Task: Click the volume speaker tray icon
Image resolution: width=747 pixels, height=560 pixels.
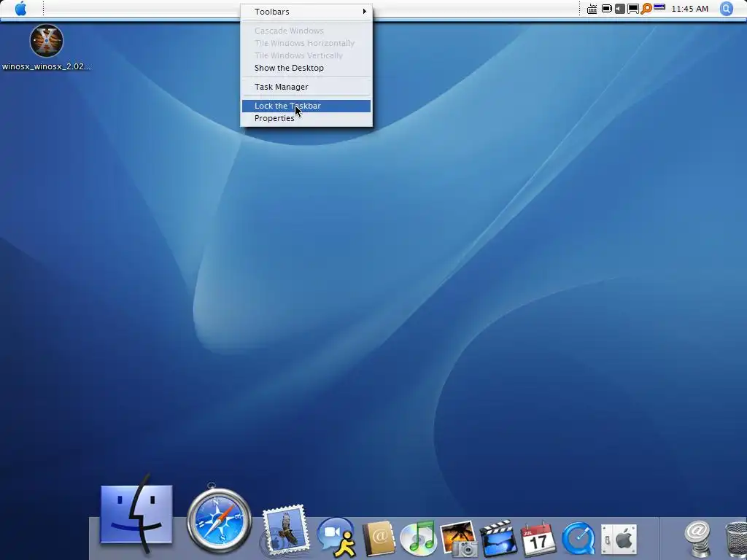Action: point(620,9)
